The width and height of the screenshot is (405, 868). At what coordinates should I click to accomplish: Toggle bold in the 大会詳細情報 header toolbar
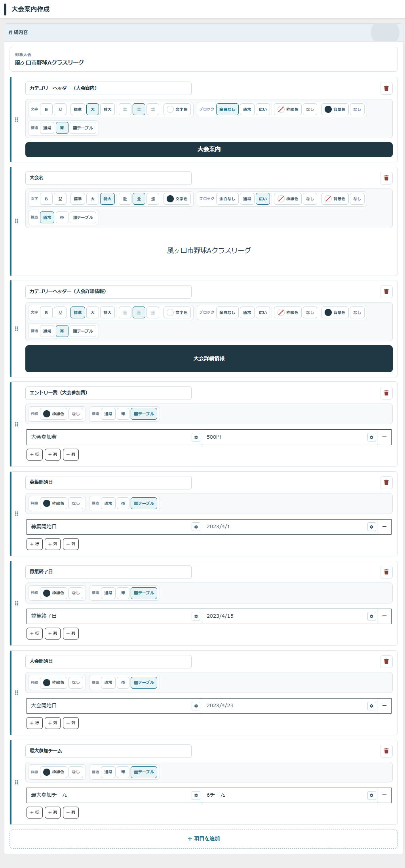point(46,312)
